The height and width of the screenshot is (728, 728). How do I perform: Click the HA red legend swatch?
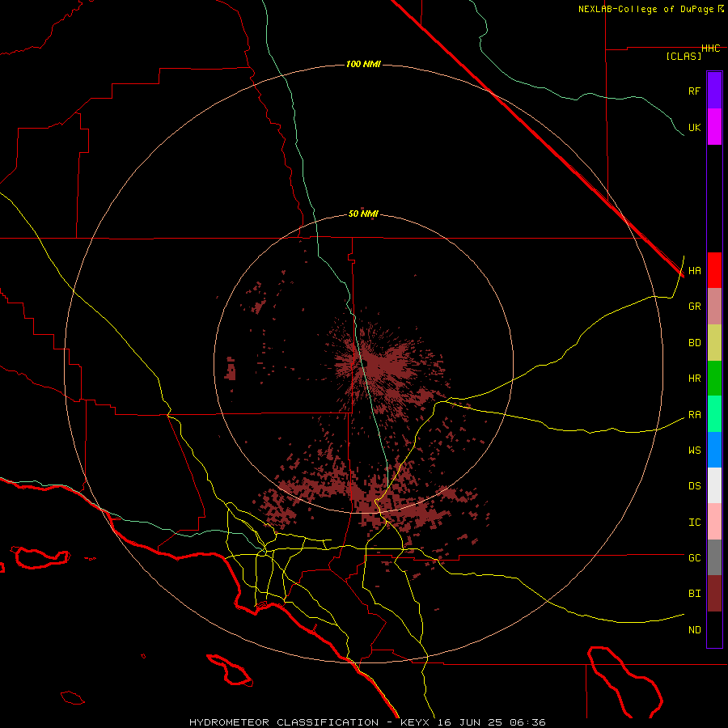tap(714, 270)
